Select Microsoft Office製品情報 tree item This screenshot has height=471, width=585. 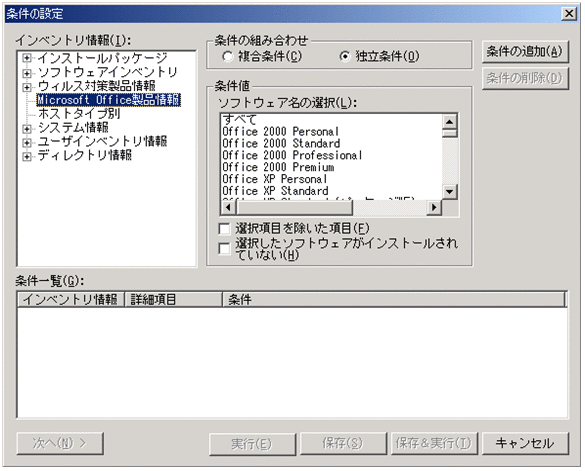click(109, 100)
